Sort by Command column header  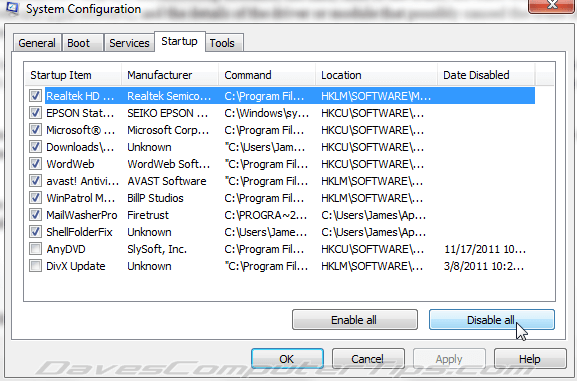(267, 75)
